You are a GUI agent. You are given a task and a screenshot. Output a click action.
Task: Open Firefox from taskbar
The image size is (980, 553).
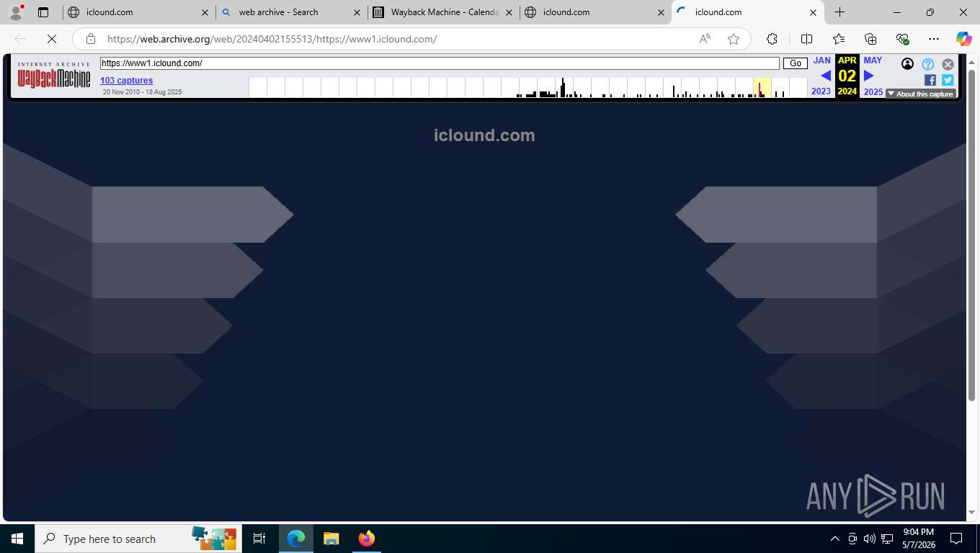(x=366, y=539)
